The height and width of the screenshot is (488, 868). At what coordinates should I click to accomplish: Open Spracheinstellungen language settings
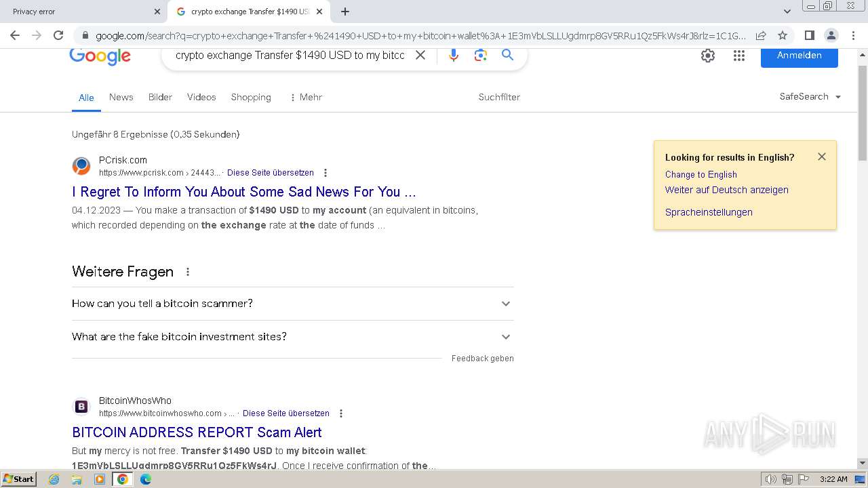709,212
